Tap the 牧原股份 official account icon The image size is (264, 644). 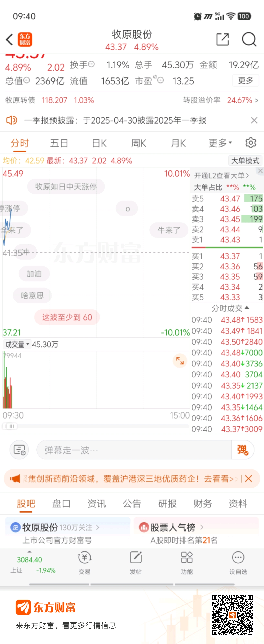click(x=15, y=527)
